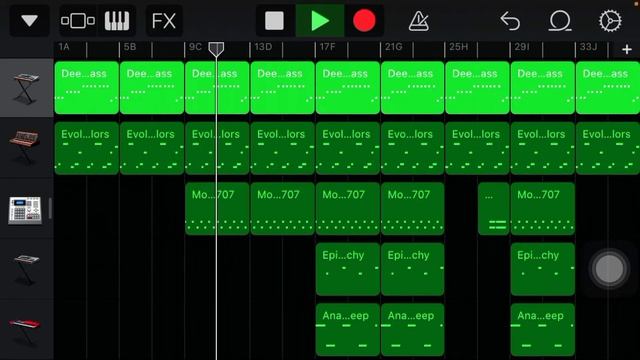The width and height of the screenshot is (640, 360).
Task: Tap the floating AssistiveTouch circle button
Action: 609,269
